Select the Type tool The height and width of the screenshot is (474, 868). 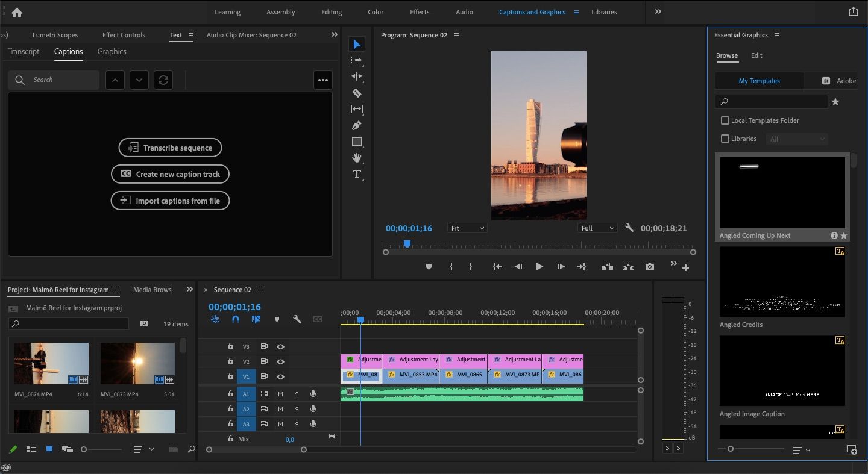click(x=357, y=174)
